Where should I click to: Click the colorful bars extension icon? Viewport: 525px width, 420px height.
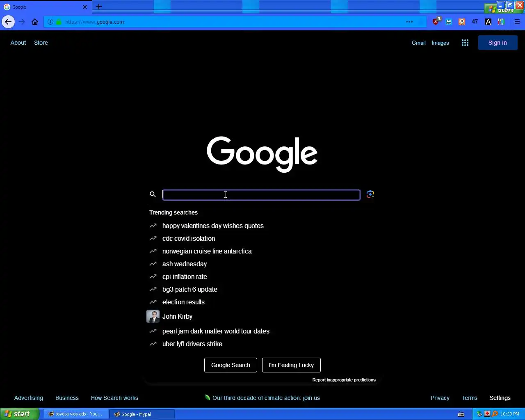coord(501,22)
